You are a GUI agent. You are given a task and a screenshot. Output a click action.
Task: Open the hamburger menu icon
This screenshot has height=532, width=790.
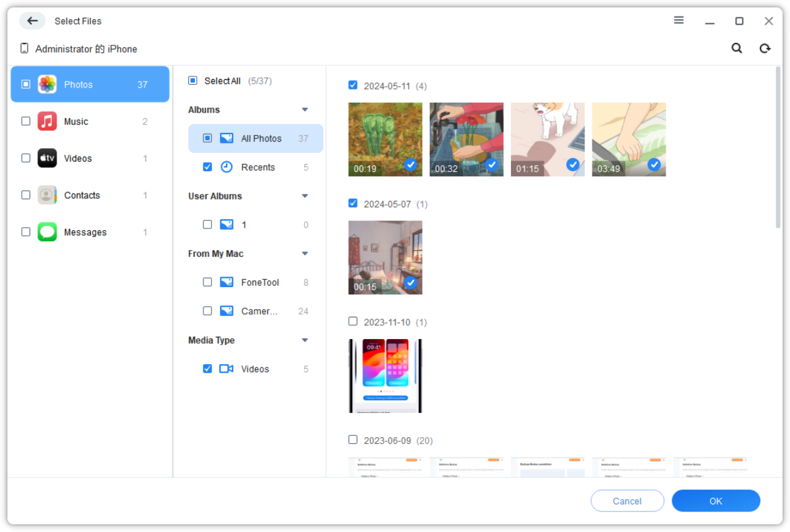tap(679, 20)
